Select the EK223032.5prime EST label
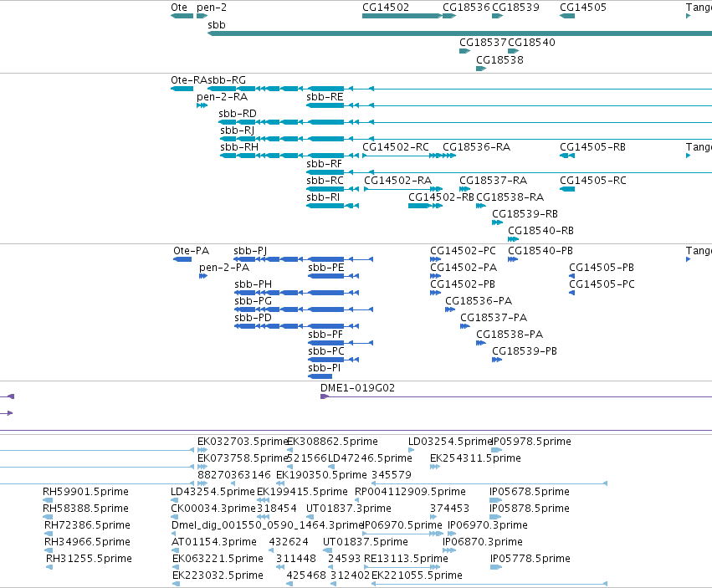 [218, 575]
